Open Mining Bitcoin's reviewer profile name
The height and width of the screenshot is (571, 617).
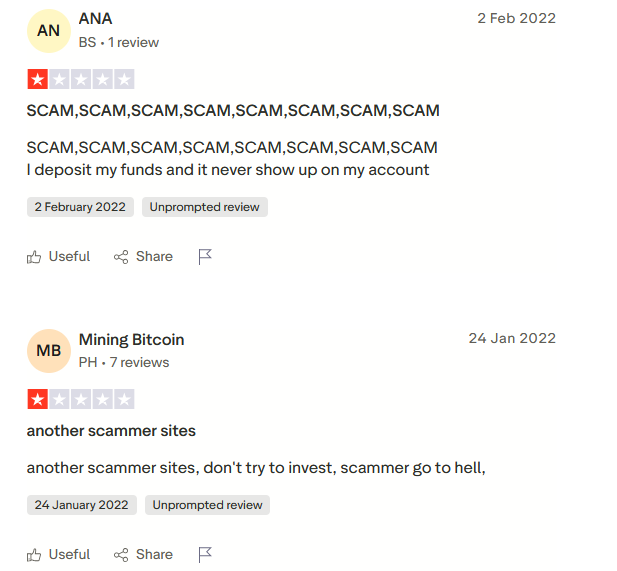[131, 339]
